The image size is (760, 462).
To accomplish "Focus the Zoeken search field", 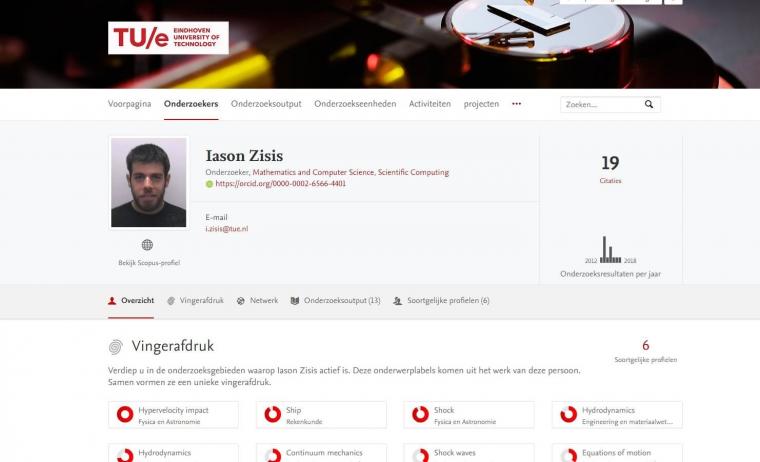I will point(601,104).
